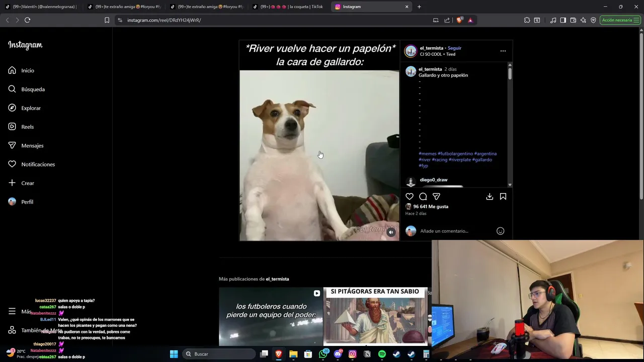Image resolution: width=644 pixels, height=362 pixels.
Task: Click the Instagram logo wordmark
Action: click(x=25, y=45)
